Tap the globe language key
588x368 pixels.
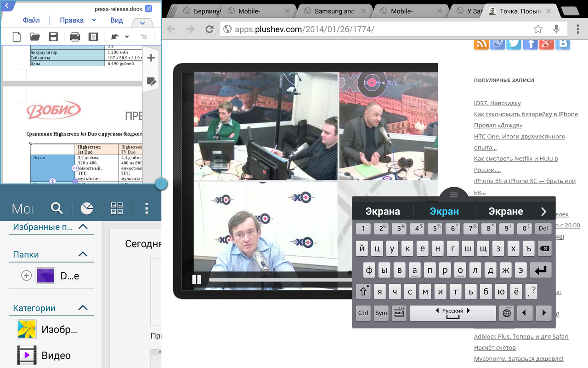pos(507,313)
